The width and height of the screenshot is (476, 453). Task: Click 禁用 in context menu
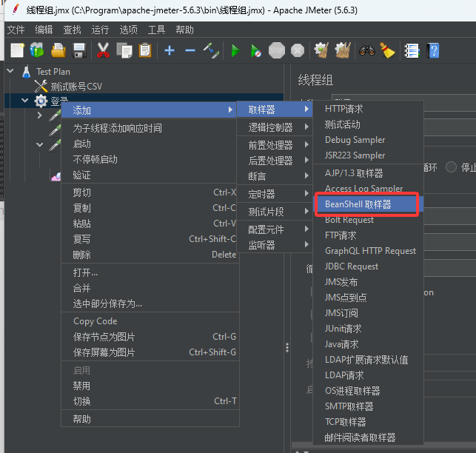pyautogui.click(x=150, y=386)
